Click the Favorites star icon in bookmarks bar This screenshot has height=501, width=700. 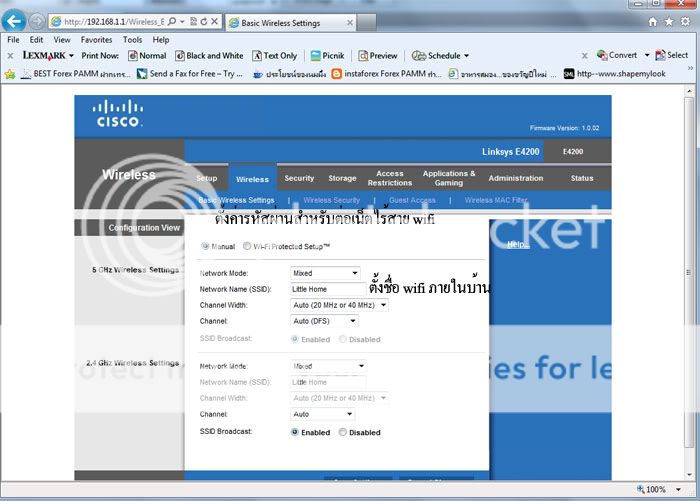(x=10, y=73)
